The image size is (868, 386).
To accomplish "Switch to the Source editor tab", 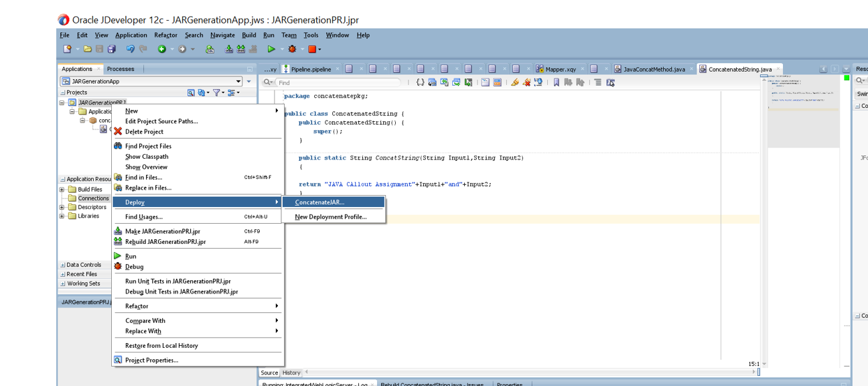I will pyautogui.click(x=269, y=373).
